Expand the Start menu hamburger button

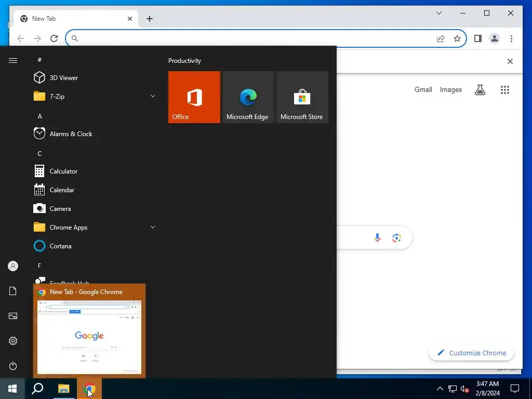[13, 60]
